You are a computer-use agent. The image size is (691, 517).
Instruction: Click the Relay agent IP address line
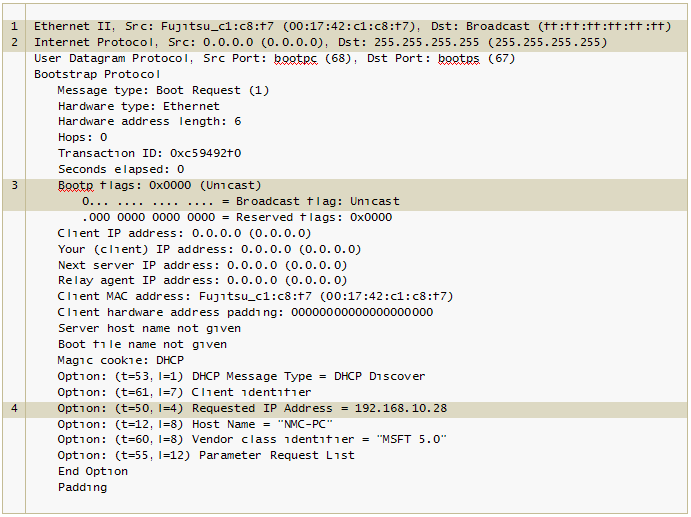(x=202, y=280)
